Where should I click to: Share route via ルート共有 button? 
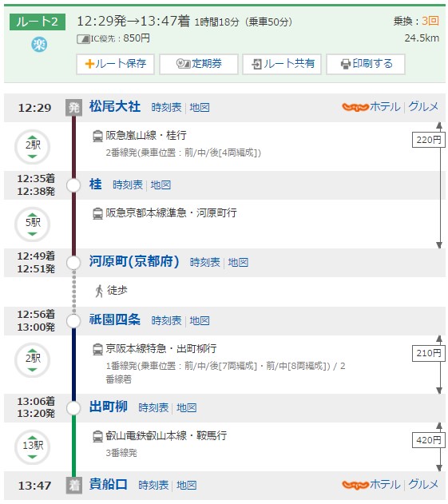click(282, 64)
